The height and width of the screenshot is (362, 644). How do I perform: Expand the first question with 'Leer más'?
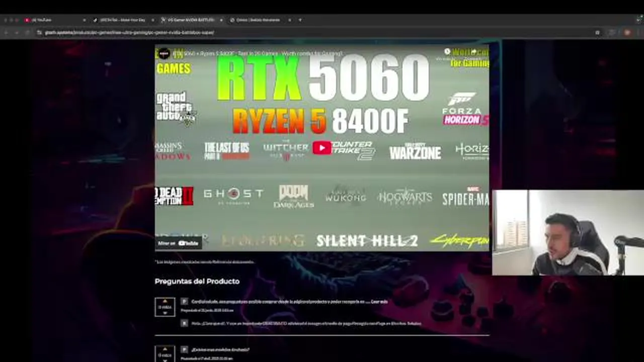click(x=379, y=302)
